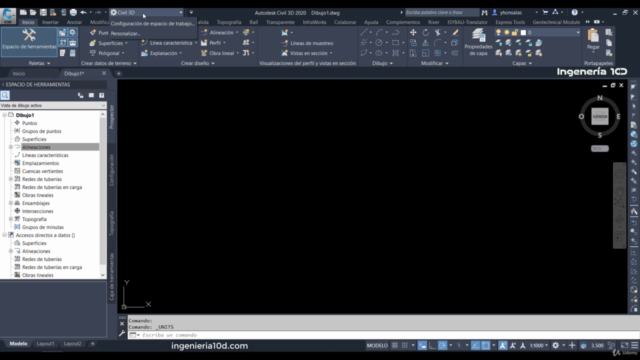Click the Explanación button
Viewport: 640px width, 360px height.
coord(162,53)
